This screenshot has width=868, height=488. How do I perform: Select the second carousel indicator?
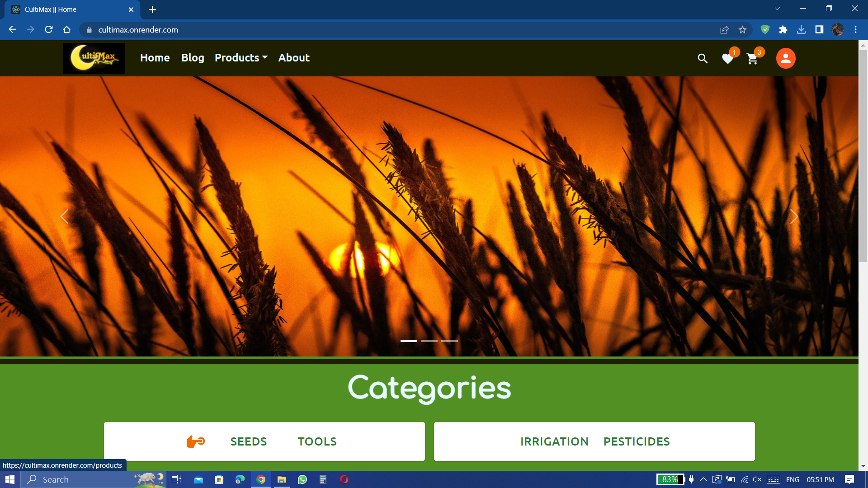click(x=429, y=341)
